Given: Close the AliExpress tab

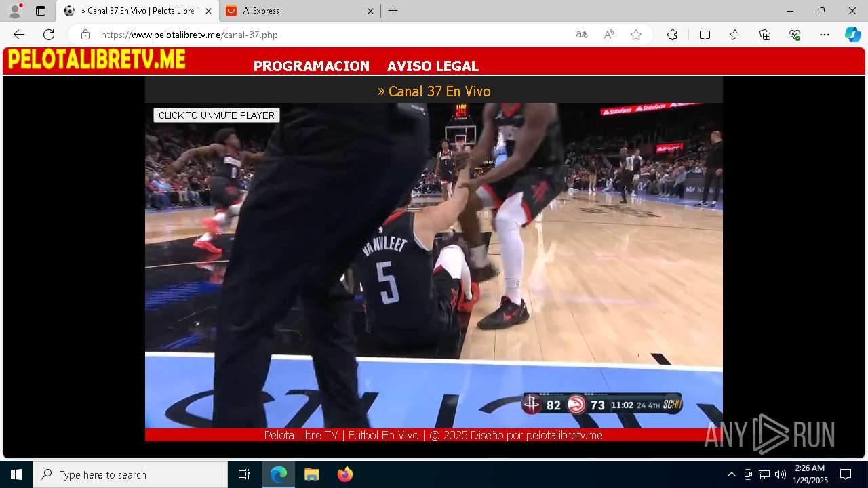Looking at the screenshot, I should (370, 11).
